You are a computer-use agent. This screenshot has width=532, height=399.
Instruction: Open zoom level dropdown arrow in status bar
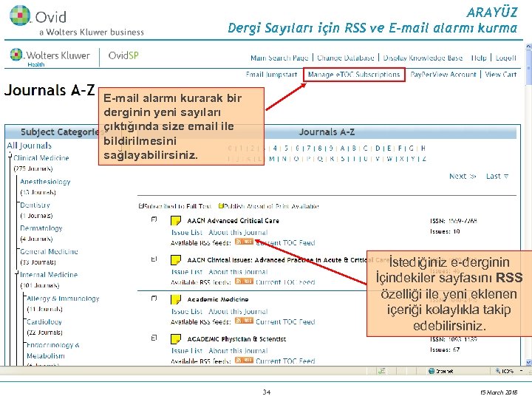522,371
